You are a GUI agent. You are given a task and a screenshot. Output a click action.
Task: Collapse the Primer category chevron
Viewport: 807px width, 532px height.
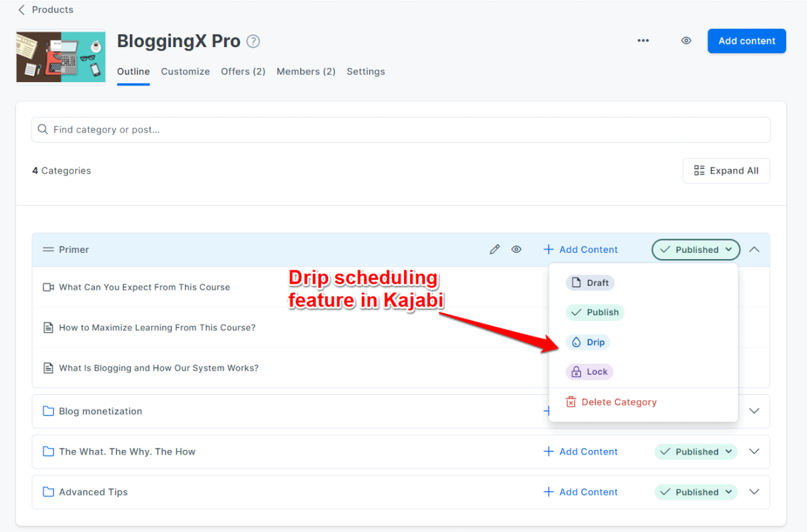[755, 250]
